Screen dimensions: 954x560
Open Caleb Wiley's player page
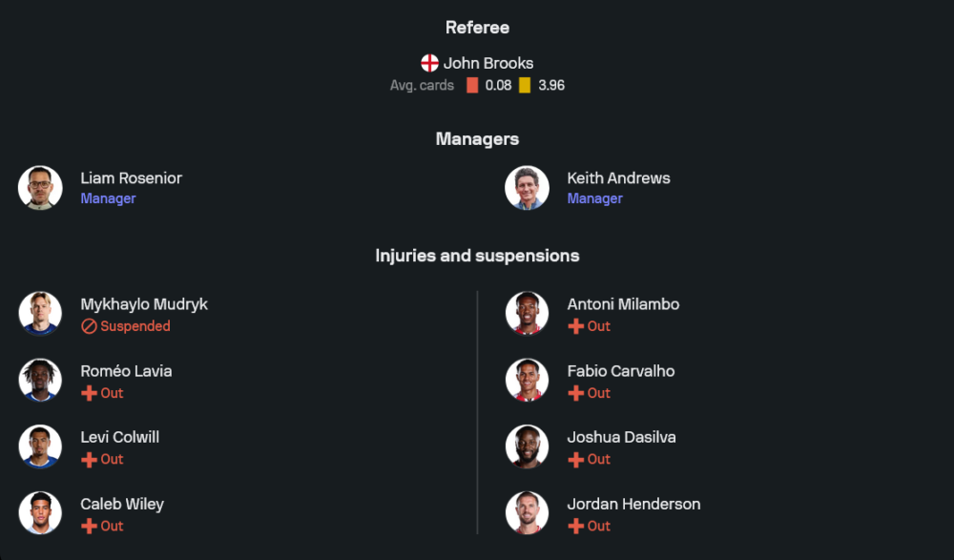pos(122,504)
